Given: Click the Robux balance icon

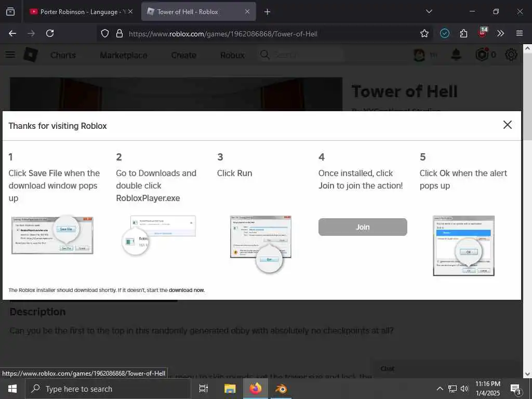Looking at the screenshot, I should click(x=482, y=54).
